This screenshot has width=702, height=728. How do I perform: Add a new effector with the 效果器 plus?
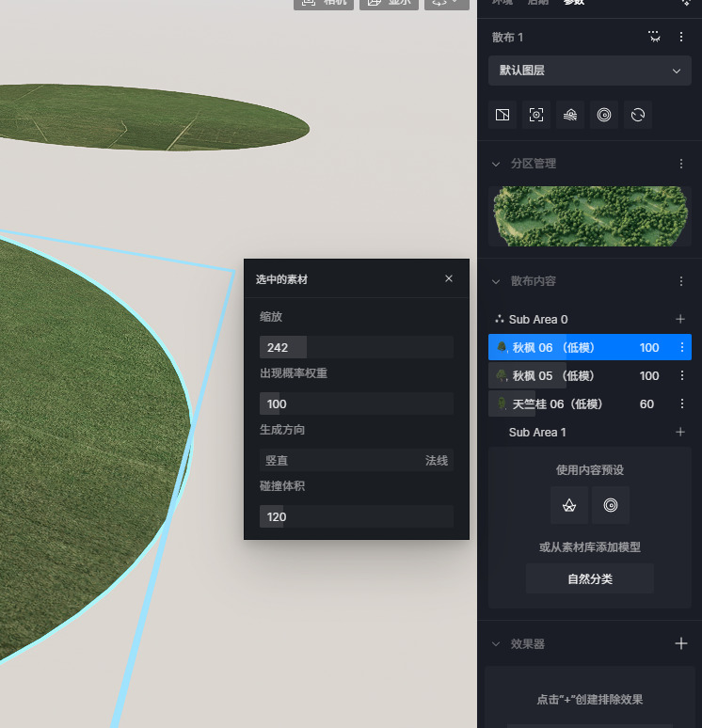[681, 643]
